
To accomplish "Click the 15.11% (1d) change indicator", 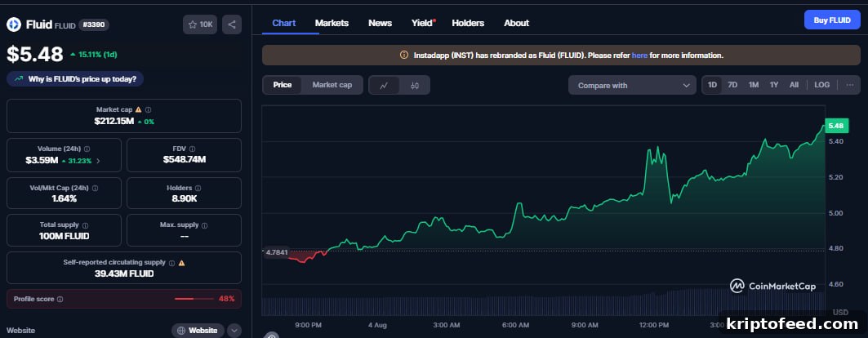I will [94, 54].
